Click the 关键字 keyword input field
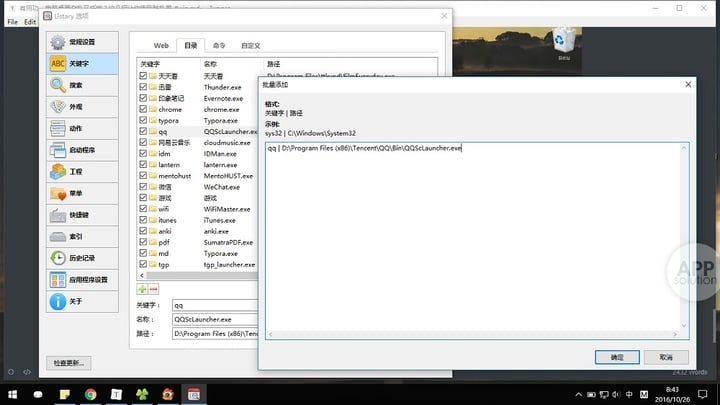The width and height of the screenshot is (720, 405). coord(215,305)
